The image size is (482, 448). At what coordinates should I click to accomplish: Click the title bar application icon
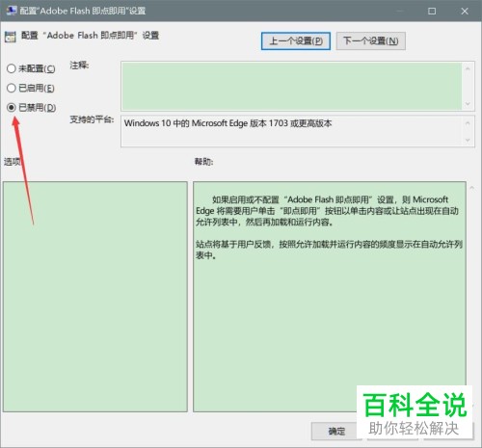(12, 11)
